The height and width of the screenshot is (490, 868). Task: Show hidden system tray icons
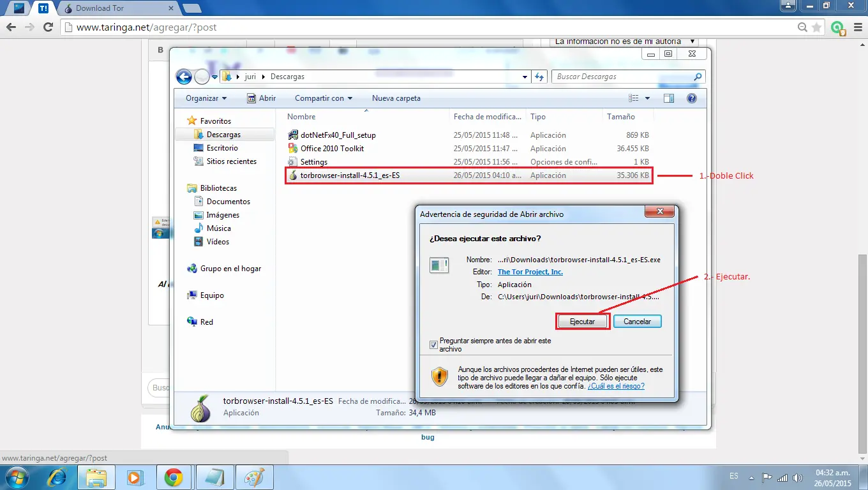[x=751, y=477]
